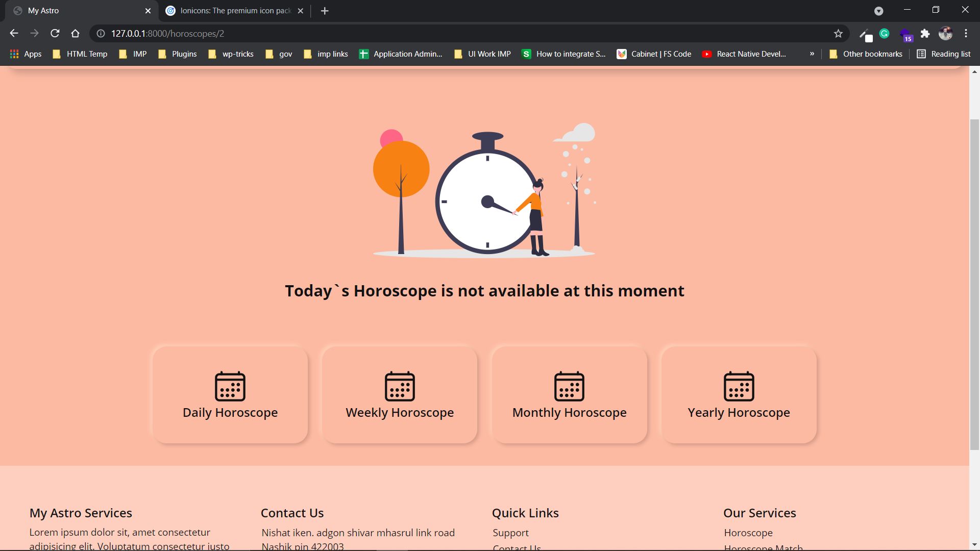Click the Grammarly extension icon

[x=885, y=34]
